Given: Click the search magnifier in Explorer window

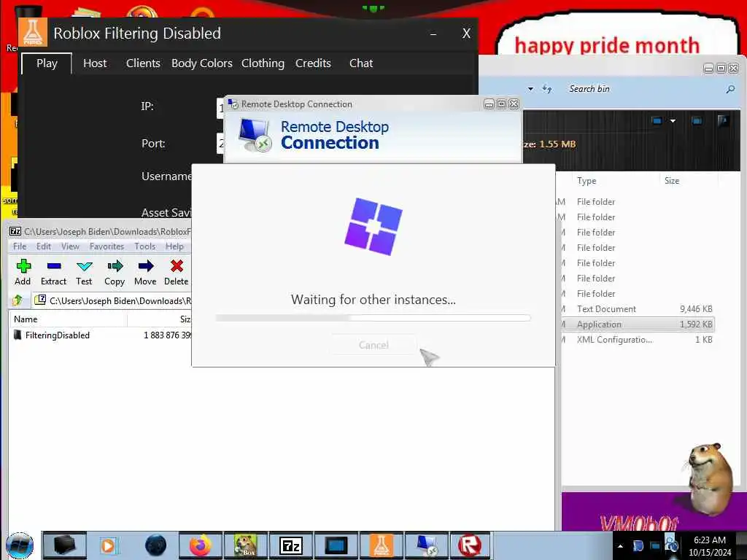Looking at the screenshot, I should pyautogui.click(x=730, y=89).
